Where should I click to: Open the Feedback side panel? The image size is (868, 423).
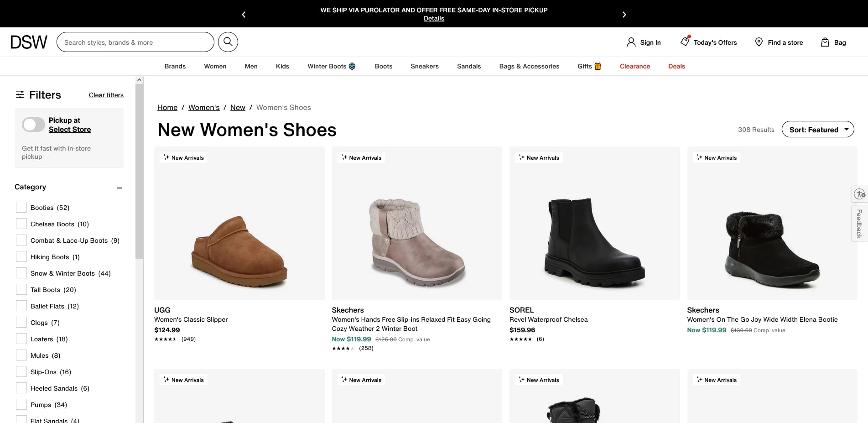pos(859,223)
